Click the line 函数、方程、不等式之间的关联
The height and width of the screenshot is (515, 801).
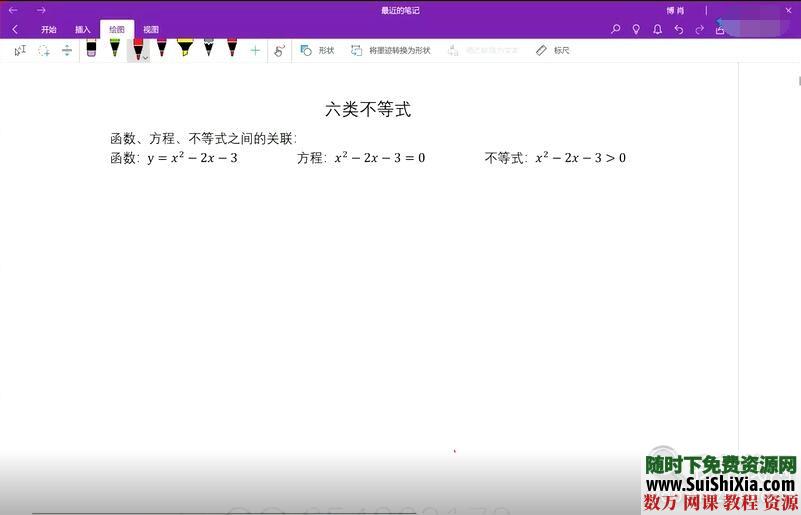[203, 138]
